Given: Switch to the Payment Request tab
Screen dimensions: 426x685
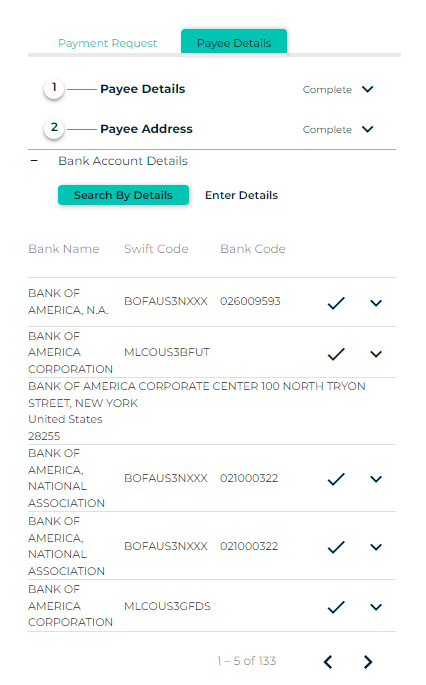Looking at the screenshot, I should (107, 43).
